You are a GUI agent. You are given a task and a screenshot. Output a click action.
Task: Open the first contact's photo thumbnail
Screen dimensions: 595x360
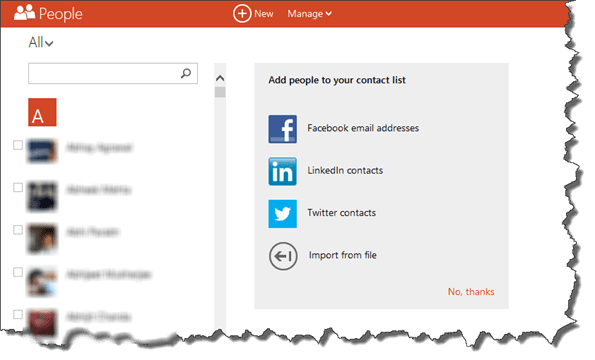click(x=42, y=151)
